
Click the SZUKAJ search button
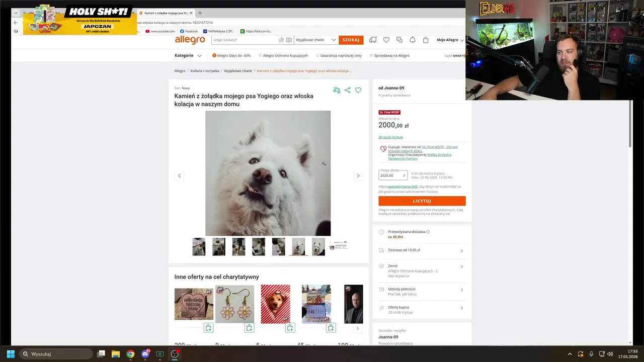351,40
